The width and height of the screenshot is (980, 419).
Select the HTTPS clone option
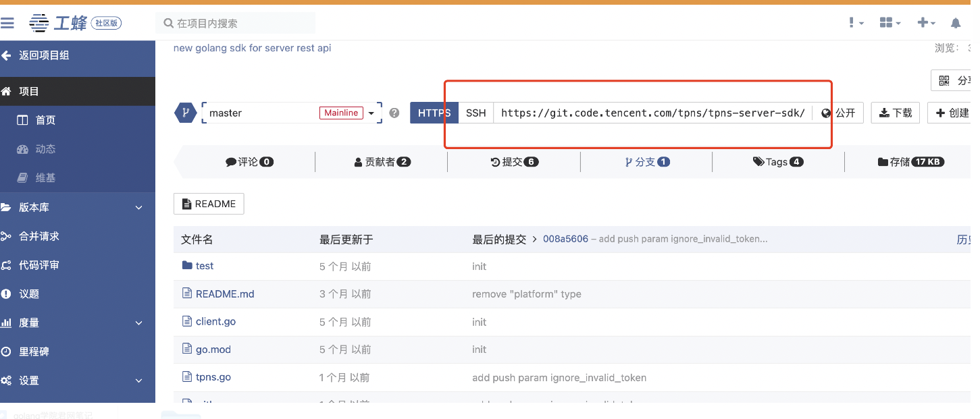point(434,113)
